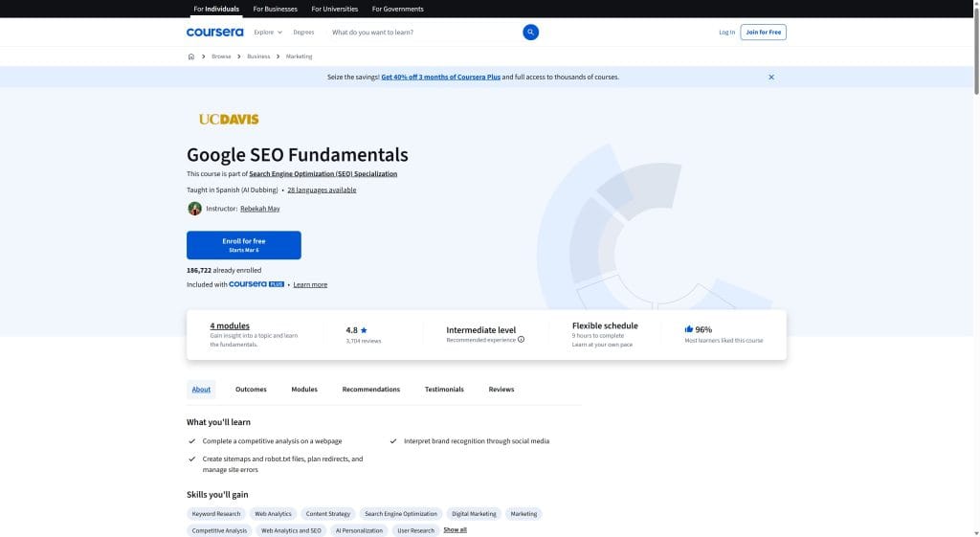Expand skills list with Show all

455,529
